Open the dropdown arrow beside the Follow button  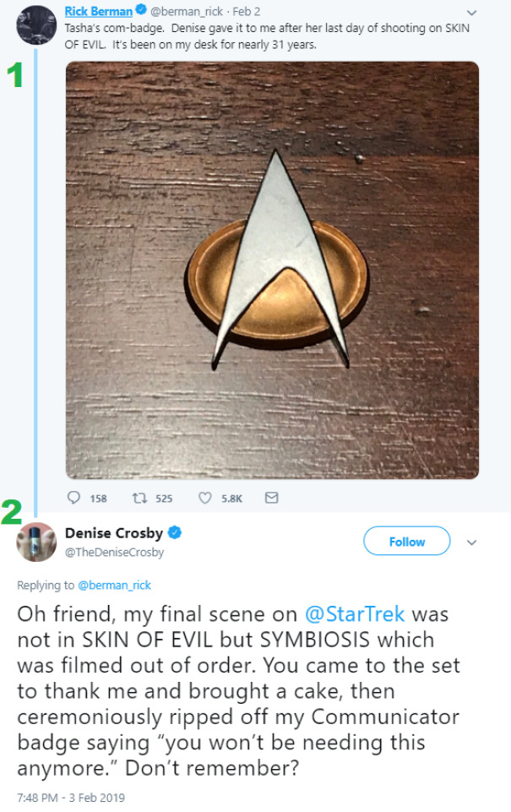[x=471, y=543]
